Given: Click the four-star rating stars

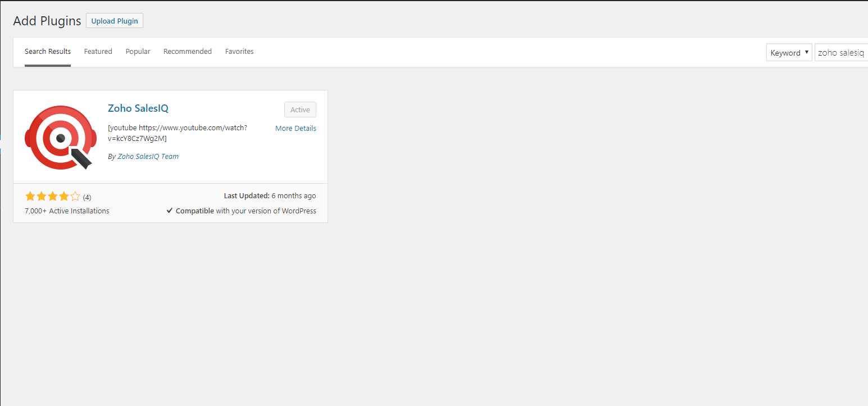Looking at the screenshot, I should pos(53,197).
